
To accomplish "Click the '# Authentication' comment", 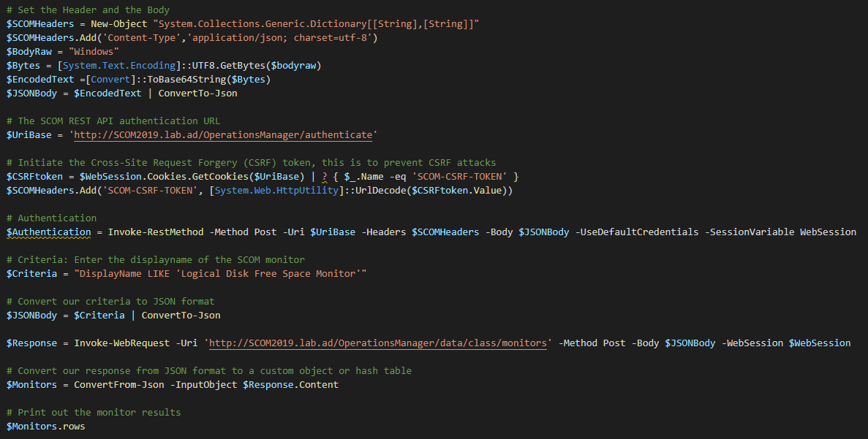I will coord(51,218).
